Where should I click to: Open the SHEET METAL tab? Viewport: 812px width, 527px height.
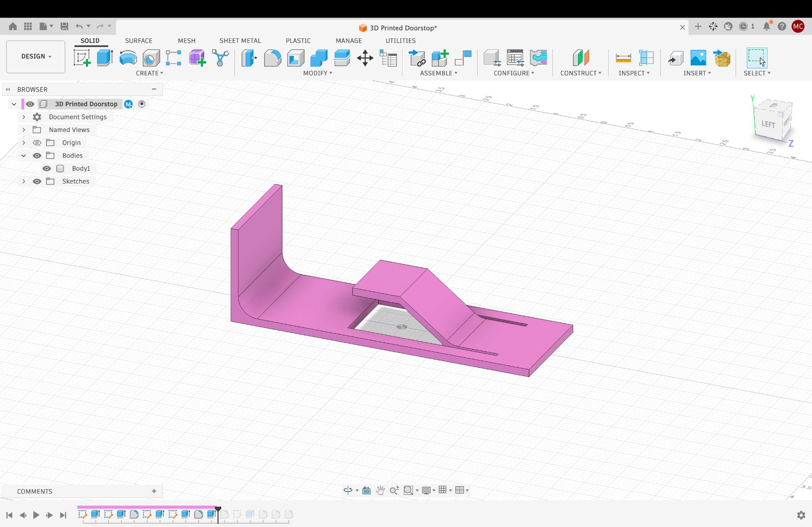pos(240,41)
